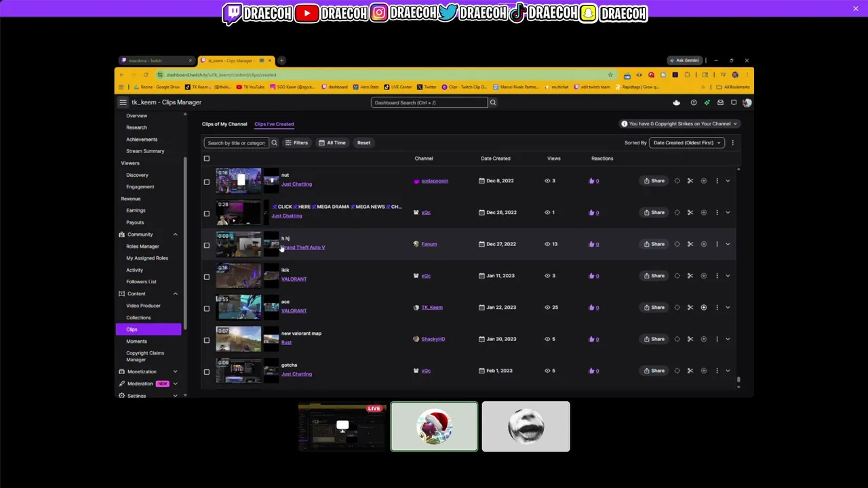The image size is (868, 488).
Task: Expand the Moderation sidebar section
Action: click(x=175, y=384)
